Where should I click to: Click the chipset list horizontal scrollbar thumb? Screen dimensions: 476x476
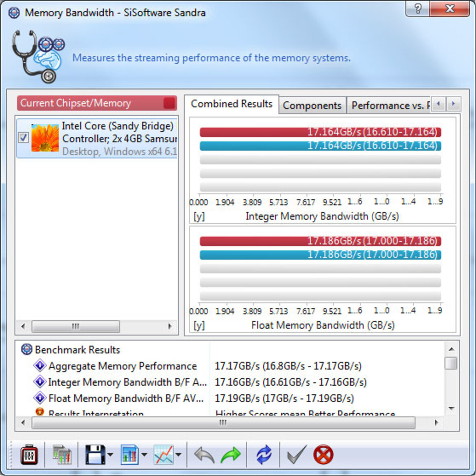click(x=76, y=326)
